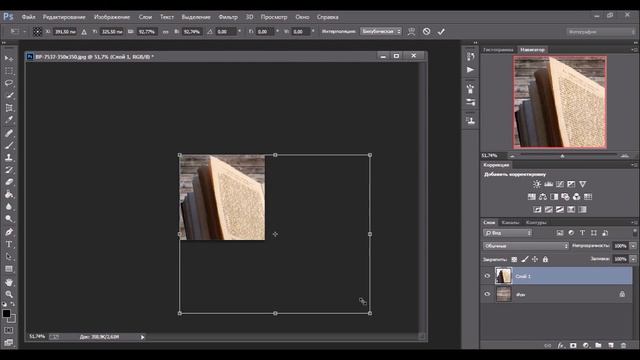Select the Crop tool
The width and height of the screenshot is (640, 360).
point(9,108)
